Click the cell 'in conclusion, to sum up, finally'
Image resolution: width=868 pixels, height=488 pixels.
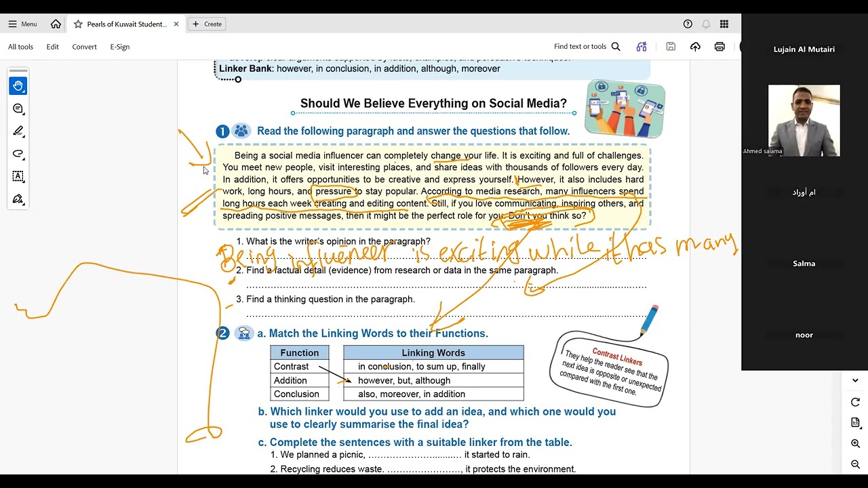pos(433,367)
